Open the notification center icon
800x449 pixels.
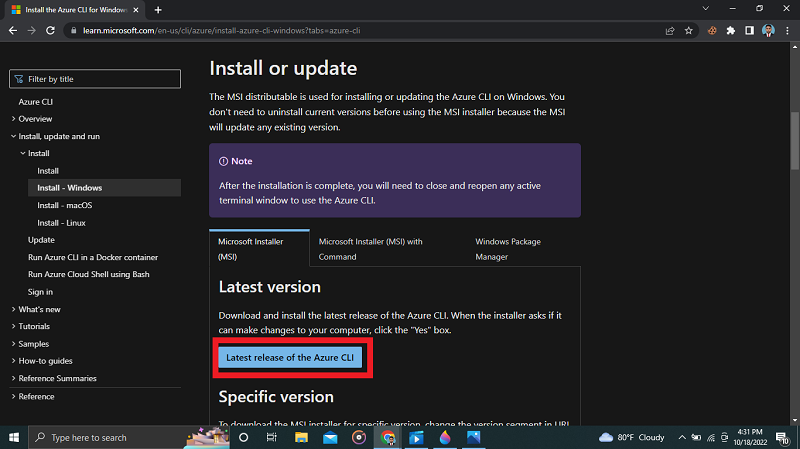[782, 437]
